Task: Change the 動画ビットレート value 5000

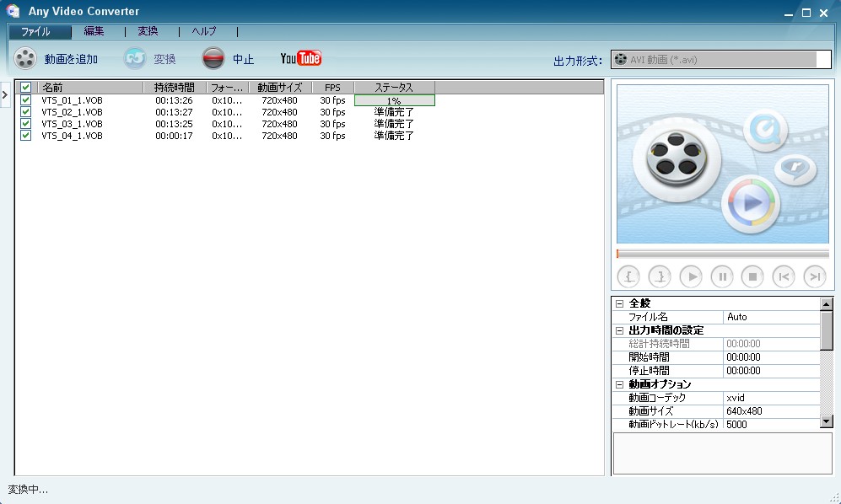Action: [772, 424]
